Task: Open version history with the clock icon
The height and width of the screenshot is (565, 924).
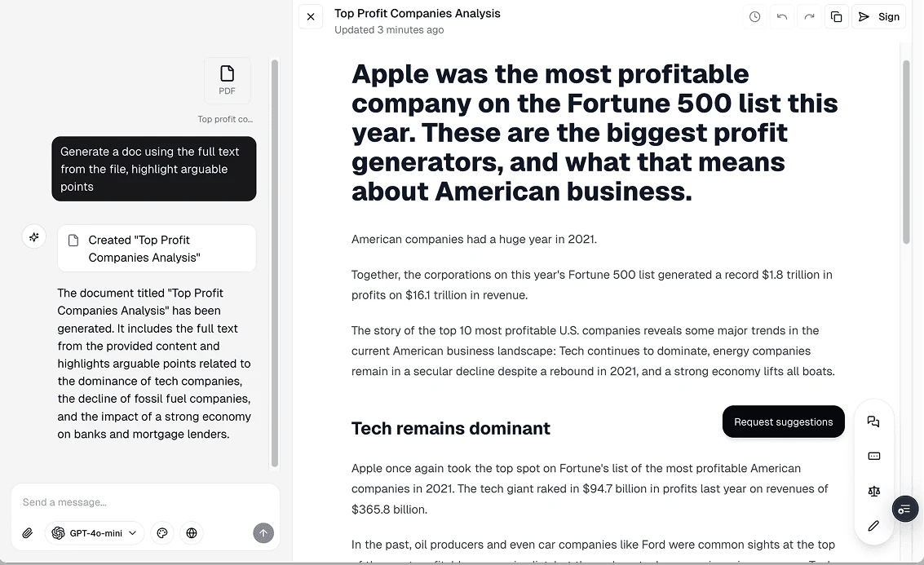Action: (x=754, y=16)
